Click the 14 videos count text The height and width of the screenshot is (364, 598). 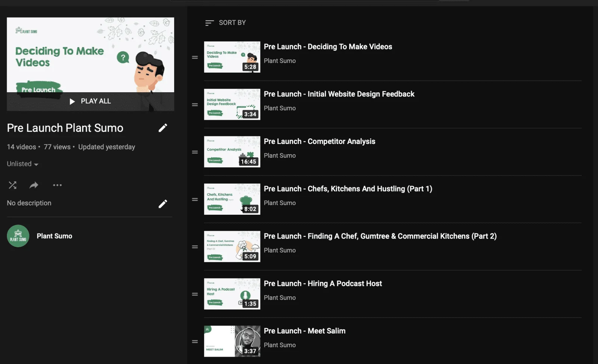click(x=21, y=147)
